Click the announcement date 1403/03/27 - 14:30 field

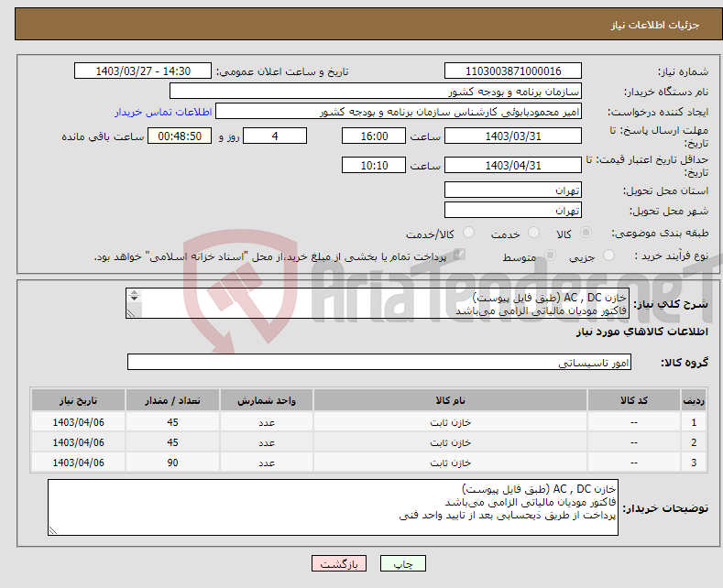[142, 71]
